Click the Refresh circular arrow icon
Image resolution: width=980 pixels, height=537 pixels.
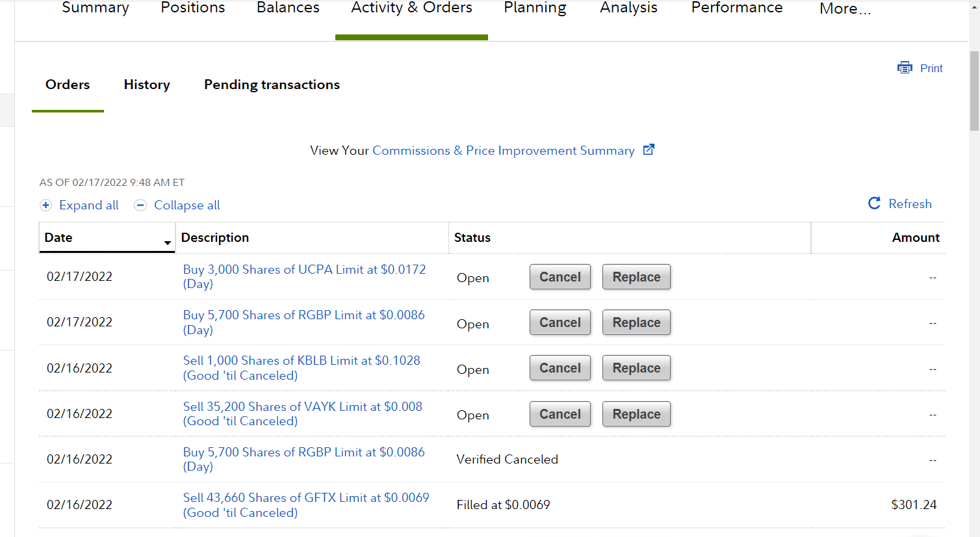pos(875,203)
